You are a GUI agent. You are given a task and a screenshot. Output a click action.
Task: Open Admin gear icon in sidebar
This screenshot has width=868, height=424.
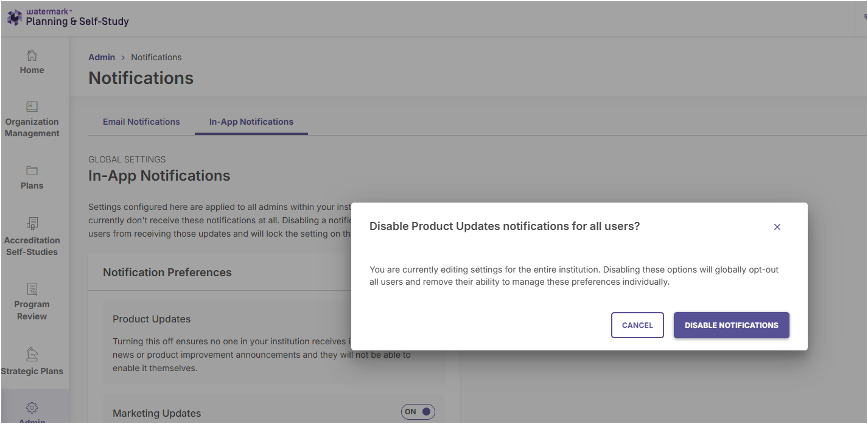32,407
